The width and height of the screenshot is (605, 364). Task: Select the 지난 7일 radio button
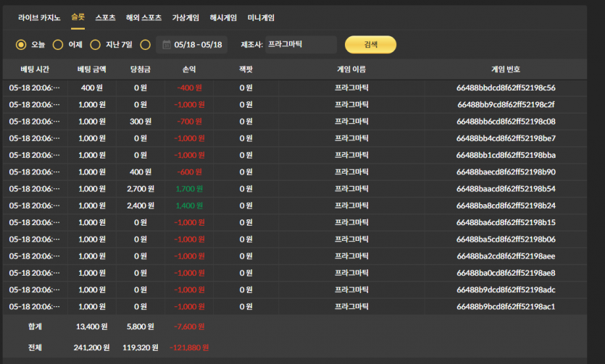[x=96, y=45]
